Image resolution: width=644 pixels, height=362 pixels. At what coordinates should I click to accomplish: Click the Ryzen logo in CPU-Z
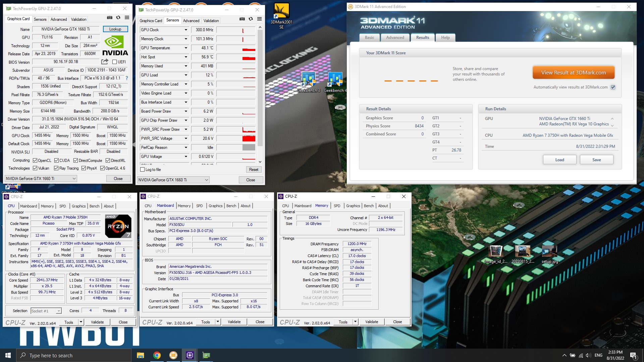[118, 226]
